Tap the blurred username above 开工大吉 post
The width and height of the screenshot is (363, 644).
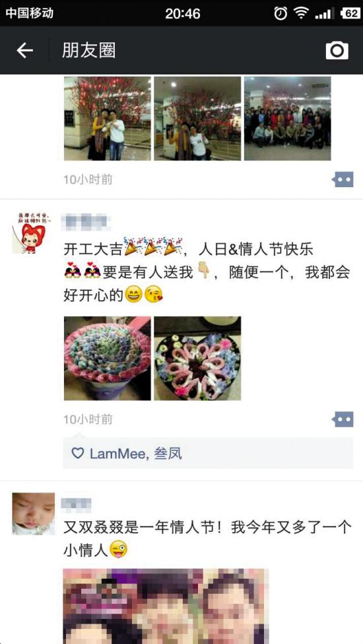pyautogui.click(x=86, y=222)
